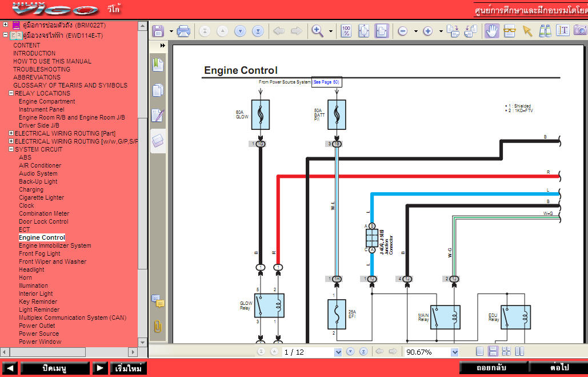Select the magnifier Zoom In tool
588x377 pixels.
(318, 31)
